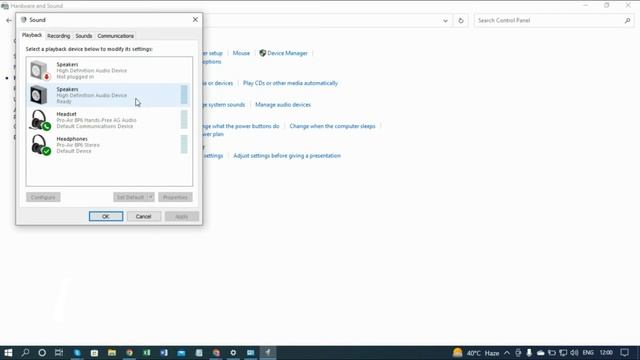
Task: Open Word from the taskbar
Action: point(164,353)
